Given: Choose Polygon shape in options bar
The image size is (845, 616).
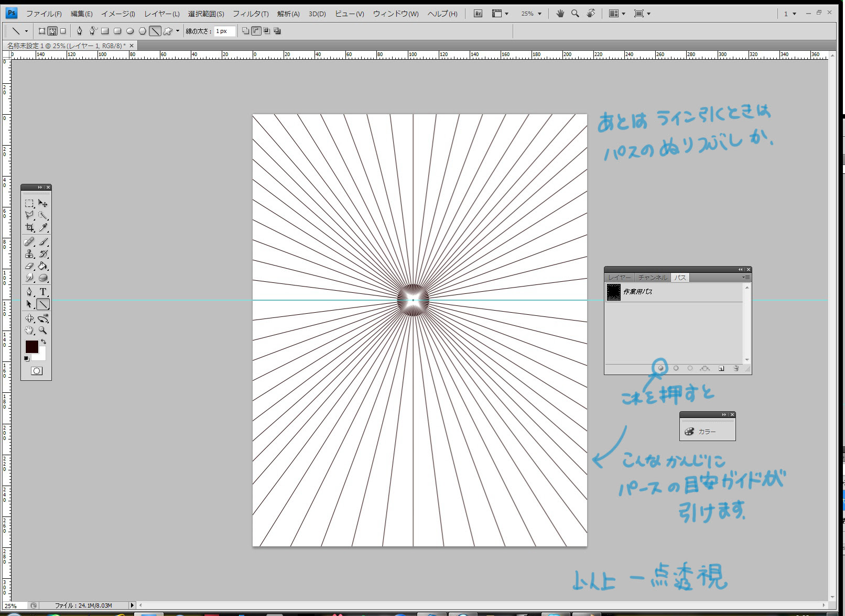Looking at the screenshot, I should [142, 31].
